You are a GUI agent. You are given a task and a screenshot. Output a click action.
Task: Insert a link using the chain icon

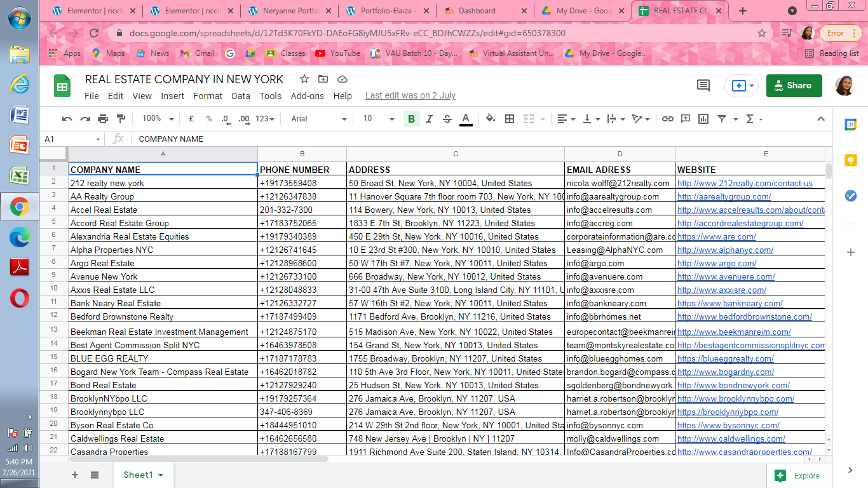667,119
